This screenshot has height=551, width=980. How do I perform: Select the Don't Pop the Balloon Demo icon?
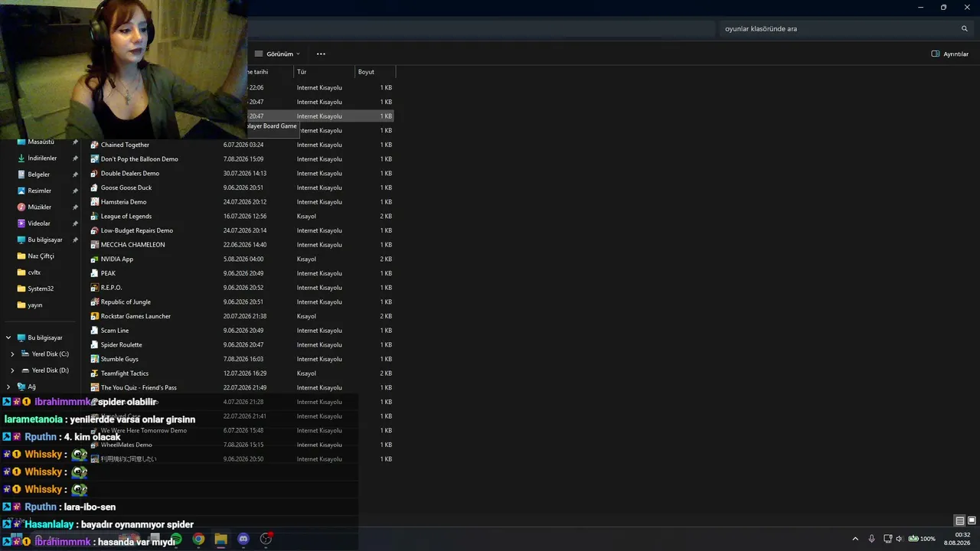(94, 159)
